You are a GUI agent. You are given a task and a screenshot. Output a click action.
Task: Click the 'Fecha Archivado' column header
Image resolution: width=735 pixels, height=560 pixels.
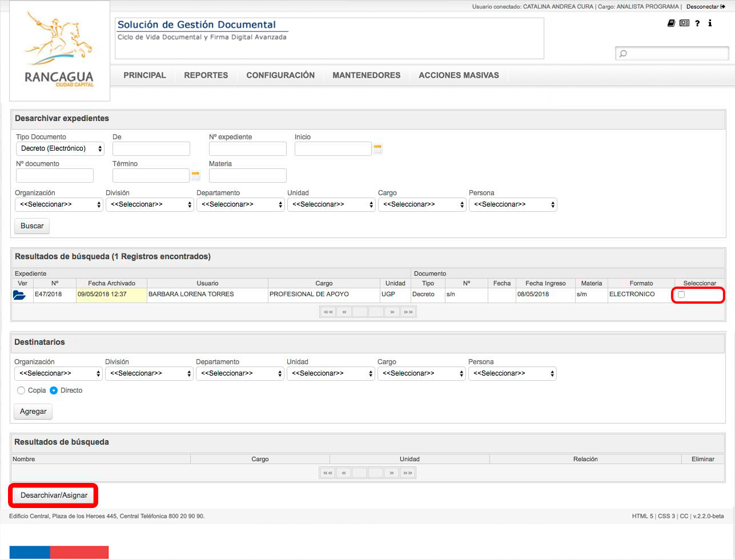tap(111, 283)
